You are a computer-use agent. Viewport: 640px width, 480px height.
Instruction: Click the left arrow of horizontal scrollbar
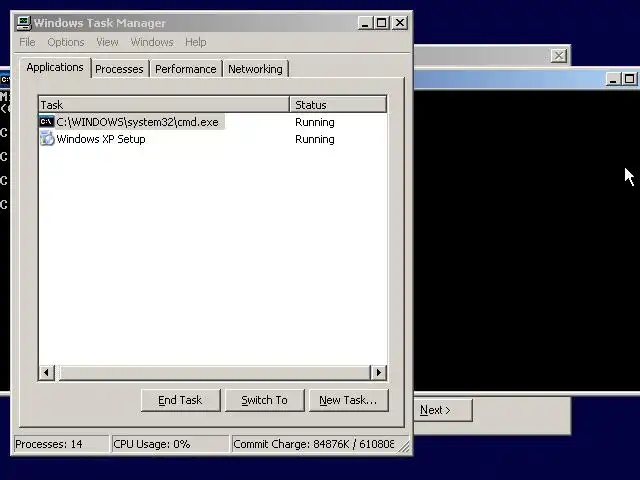pos(47,372)
